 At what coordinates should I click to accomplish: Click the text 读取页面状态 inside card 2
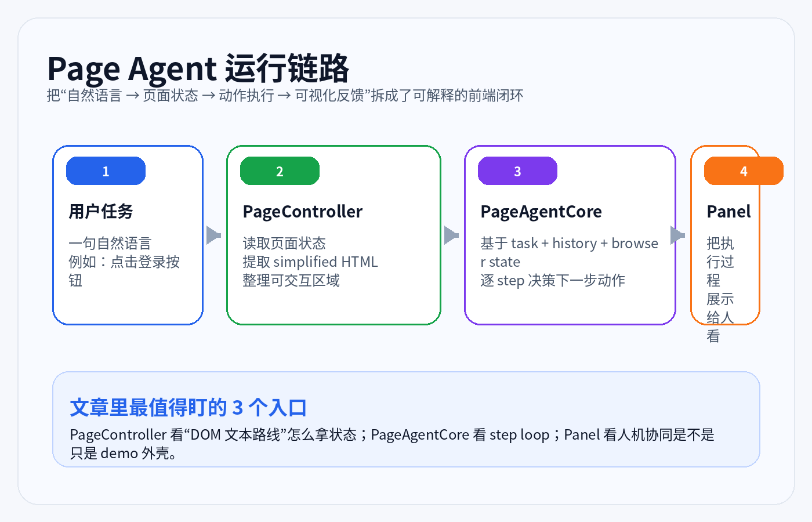[284, 243]
